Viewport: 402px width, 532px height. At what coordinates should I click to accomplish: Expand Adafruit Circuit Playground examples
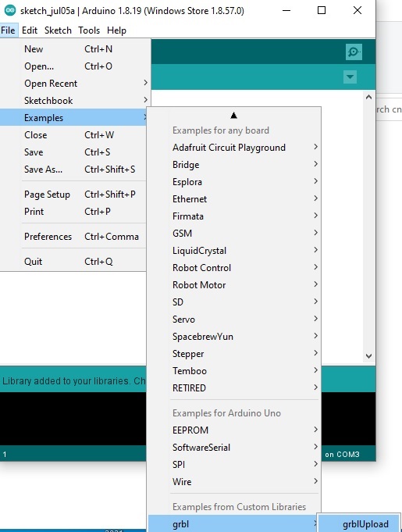click(x=234, y=148)
